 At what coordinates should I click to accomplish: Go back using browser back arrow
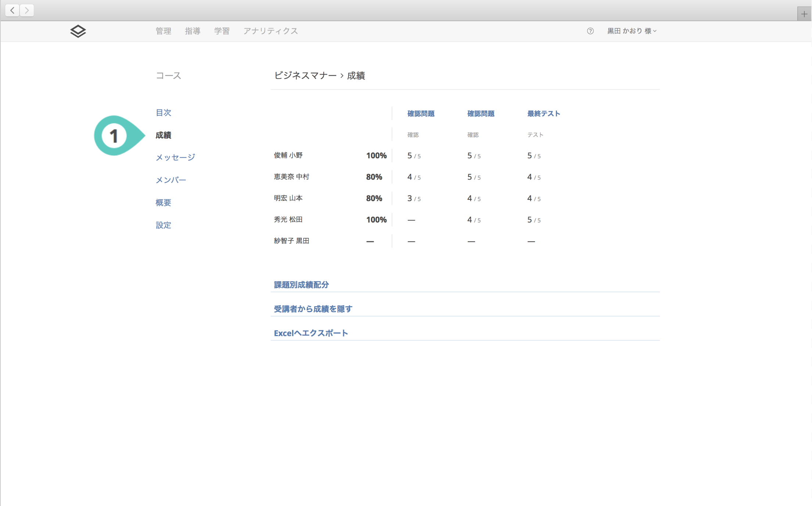12,10
